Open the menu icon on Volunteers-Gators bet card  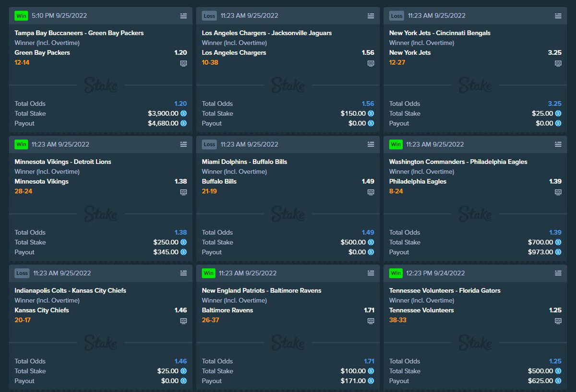(x=558, y=273)
